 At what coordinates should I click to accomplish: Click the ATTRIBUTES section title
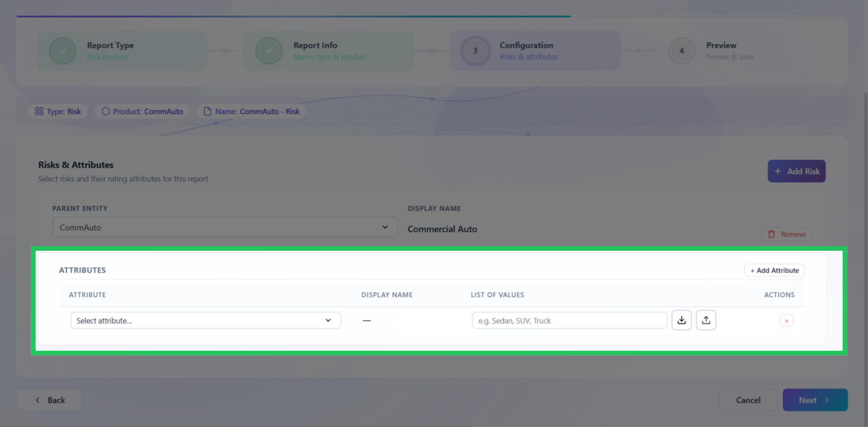pos(82,270)
